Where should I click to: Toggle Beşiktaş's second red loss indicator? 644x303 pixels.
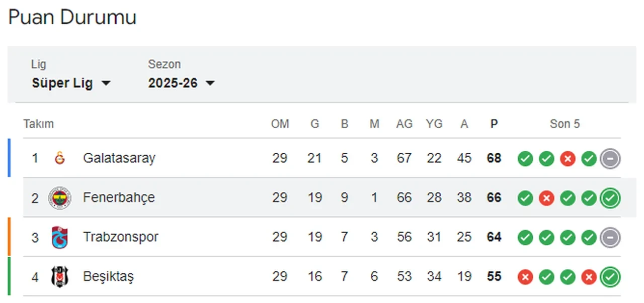click(589, 277)
